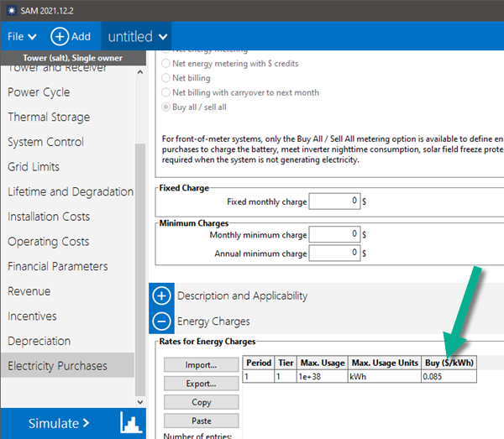
Task: Click the Fixed monthly charge field
Action: pyautogui.click(x=333, y=201)
